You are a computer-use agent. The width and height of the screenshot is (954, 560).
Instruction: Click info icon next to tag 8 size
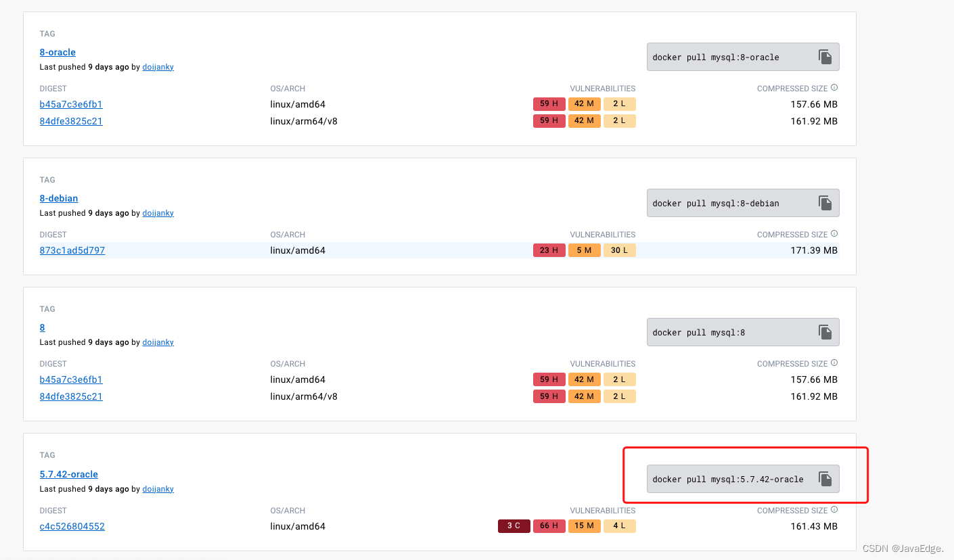click(834, 363)
